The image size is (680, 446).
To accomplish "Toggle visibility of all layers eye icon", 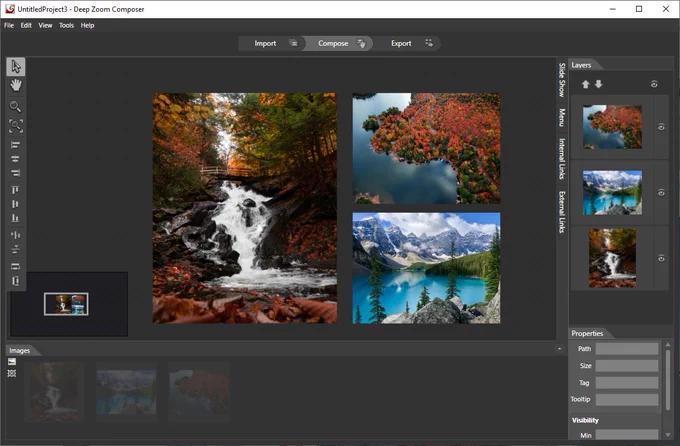I will click(654, 84).
